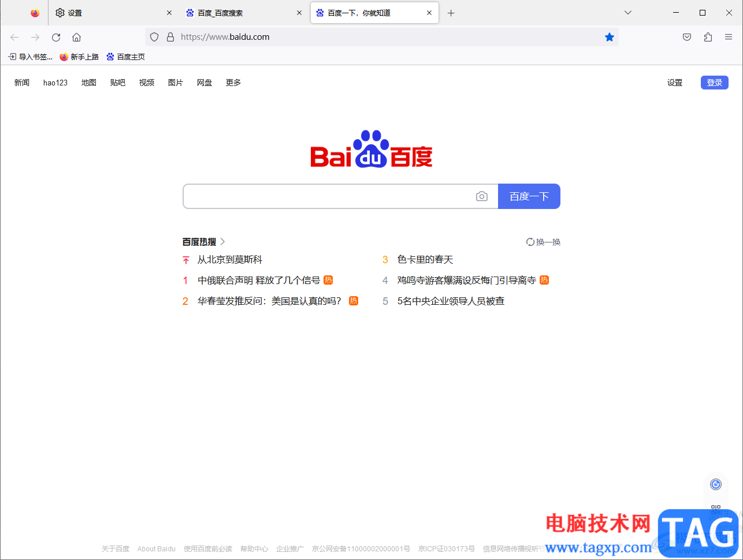Click the 导入书签 bookmark toolbar item

click(30, 57)
